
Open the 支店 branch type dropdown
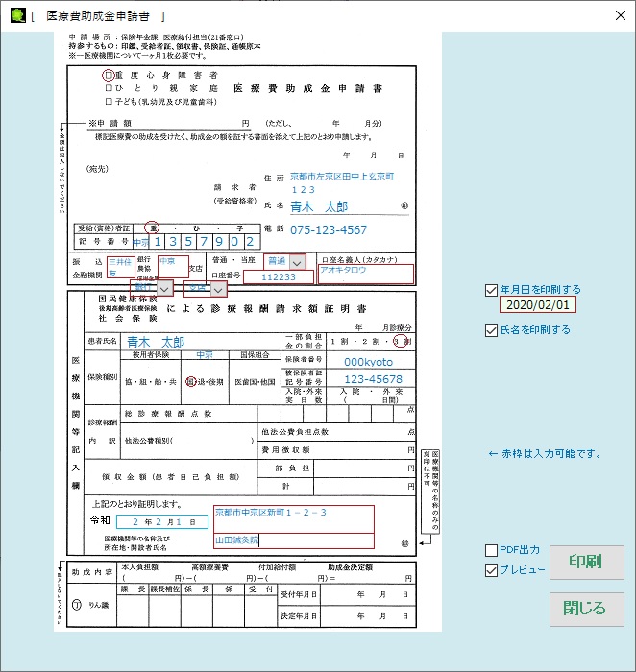(x=218, y=290)
